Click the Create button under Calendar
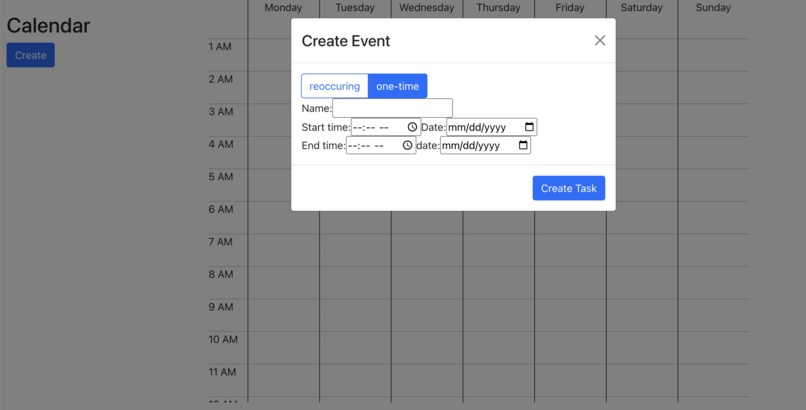This screenshot has height=410, width=806. pyautogui.click(x=30, y=55)
